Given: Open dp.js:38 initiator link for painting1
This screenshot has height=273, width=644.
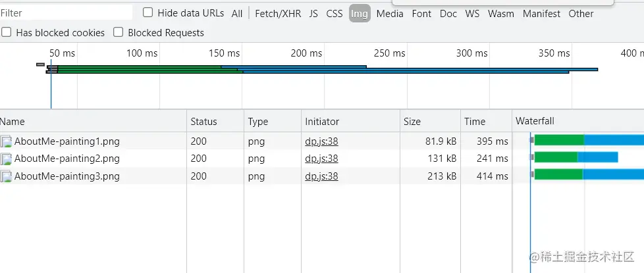Looking at the screenshot, I should click(x=321, y=141).
